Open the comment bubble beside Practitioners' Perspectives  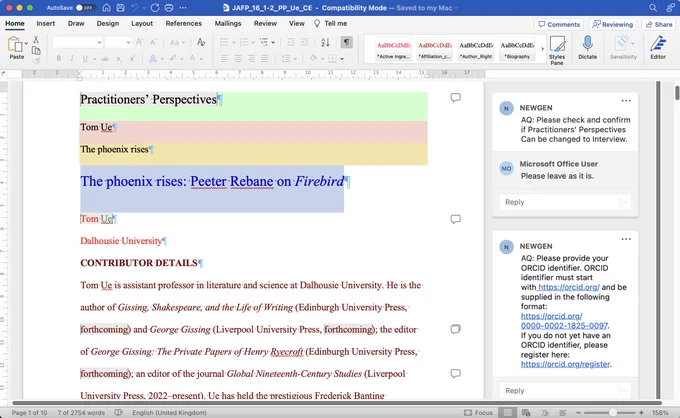tap(455, 98)
